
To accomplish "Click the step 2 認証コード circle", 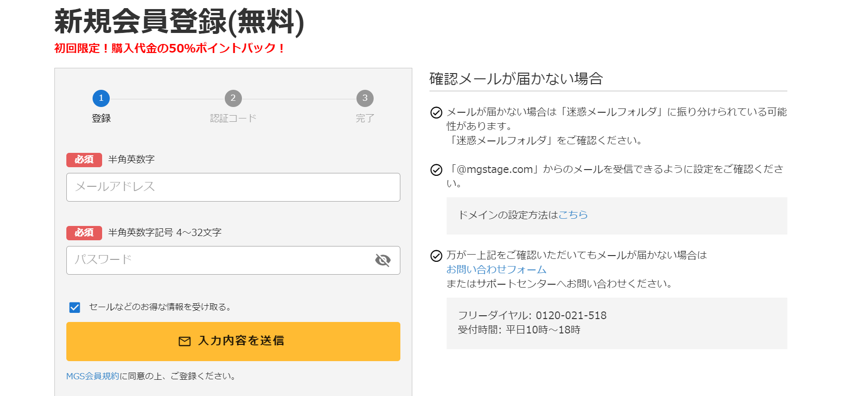I will (233, 98).
